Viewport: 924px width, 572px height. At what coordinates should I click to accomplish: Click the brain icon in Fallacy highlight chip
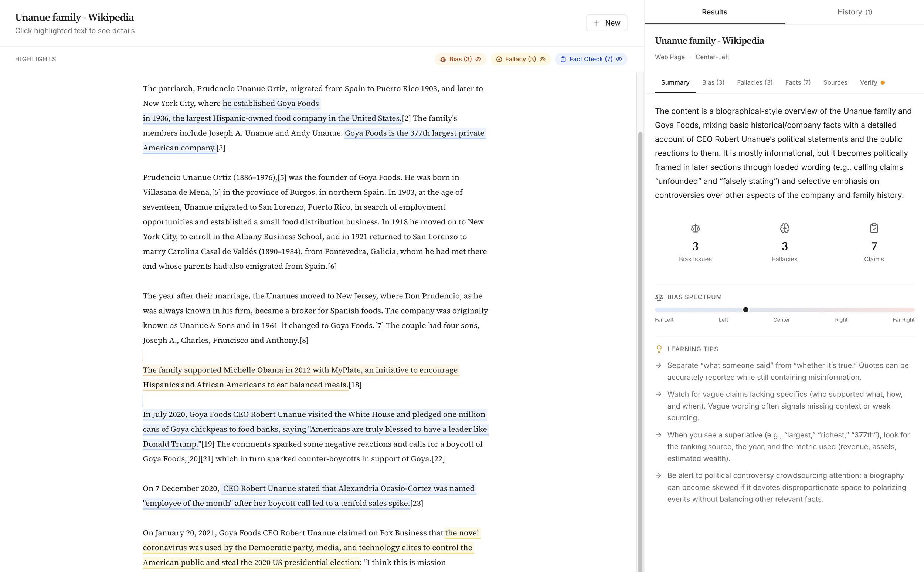tap(499, 60)
